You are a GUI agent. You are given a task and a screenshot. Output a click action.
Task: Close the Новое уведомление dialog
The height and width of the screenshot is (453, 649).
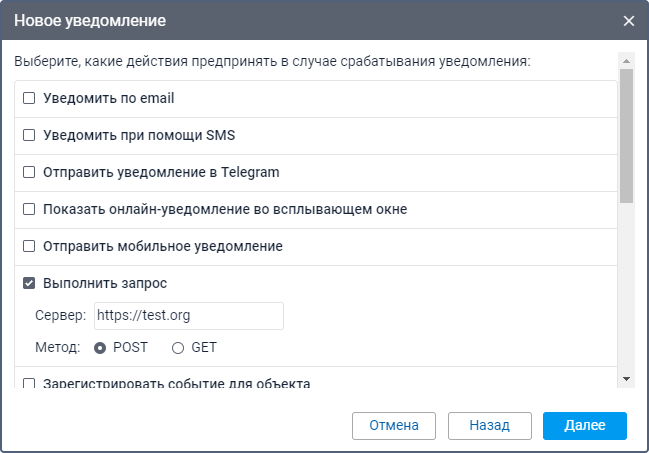pos(629,21)
